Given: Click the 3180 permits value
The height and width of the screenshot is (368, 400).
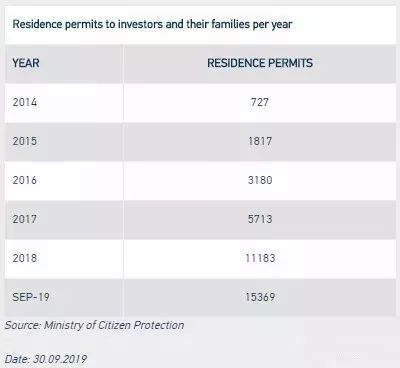Looking at the screenshot, I should pyautogui.click(x=260, y=180).
